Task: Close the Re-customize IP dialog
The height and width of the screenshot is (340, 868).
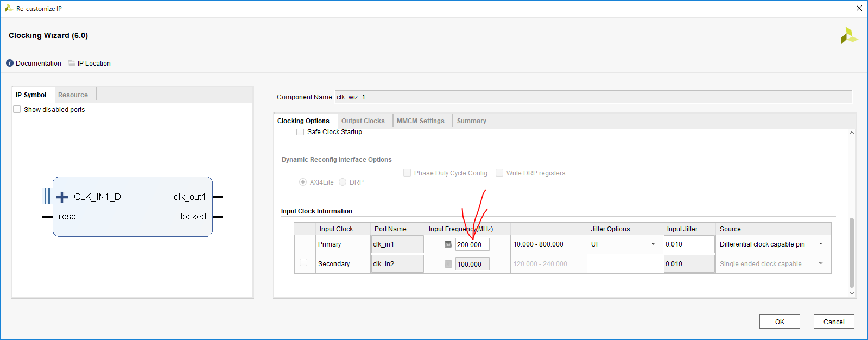Action: (x=859, y=8)
